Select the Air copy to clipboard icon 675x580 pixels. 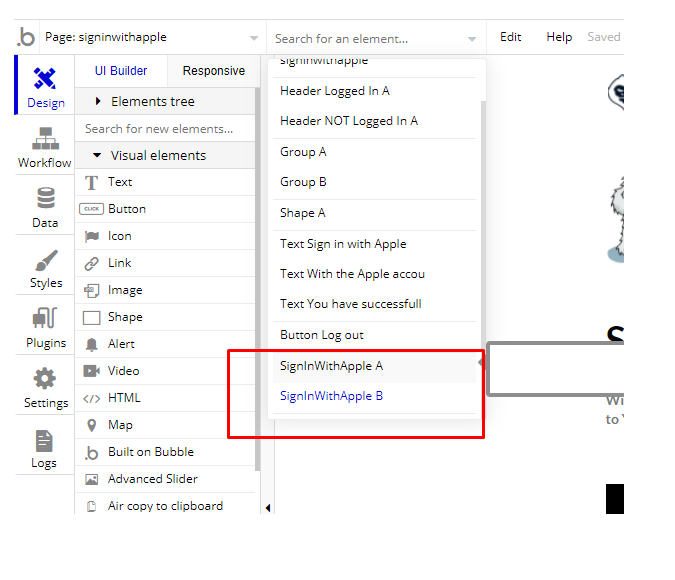(x=91, y=506)
